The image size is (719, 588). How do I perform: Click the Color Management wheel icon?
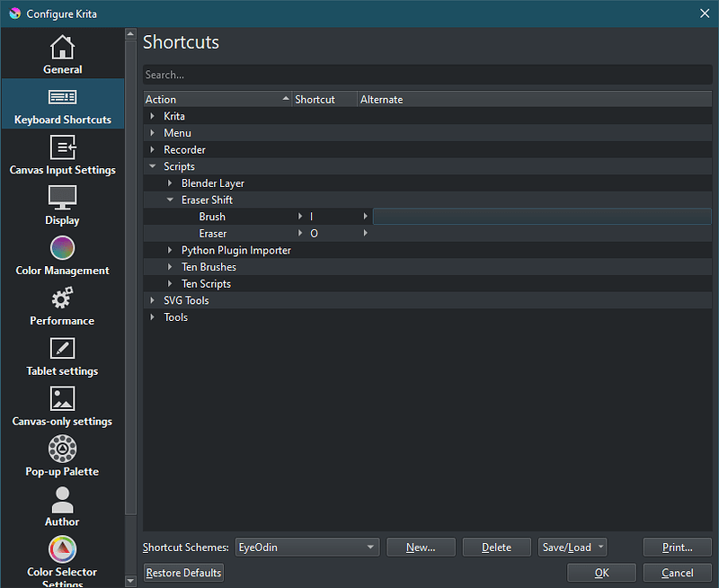(62, 247)
